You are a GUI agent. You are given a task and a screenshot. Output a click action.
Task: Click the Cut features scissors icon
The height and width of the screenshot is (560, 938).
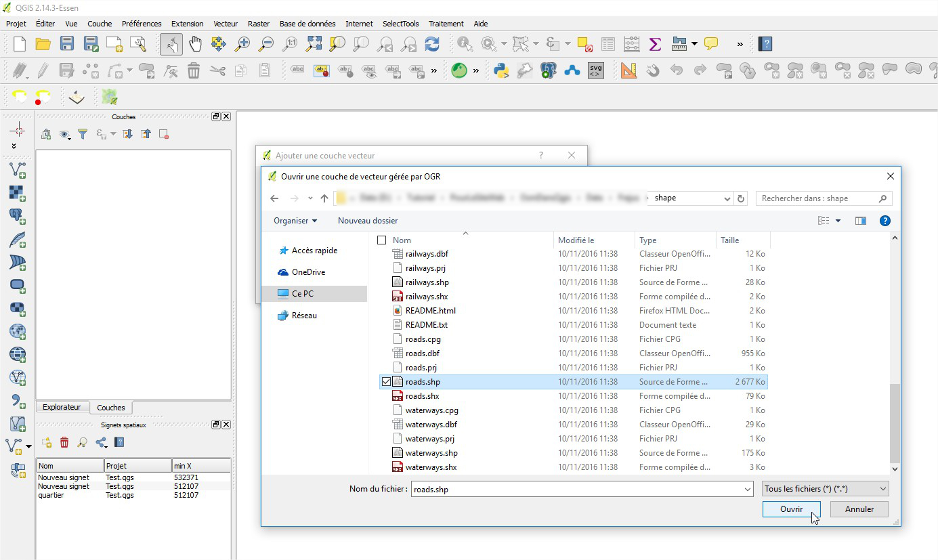pyautogui.click(x=217, y=70)
